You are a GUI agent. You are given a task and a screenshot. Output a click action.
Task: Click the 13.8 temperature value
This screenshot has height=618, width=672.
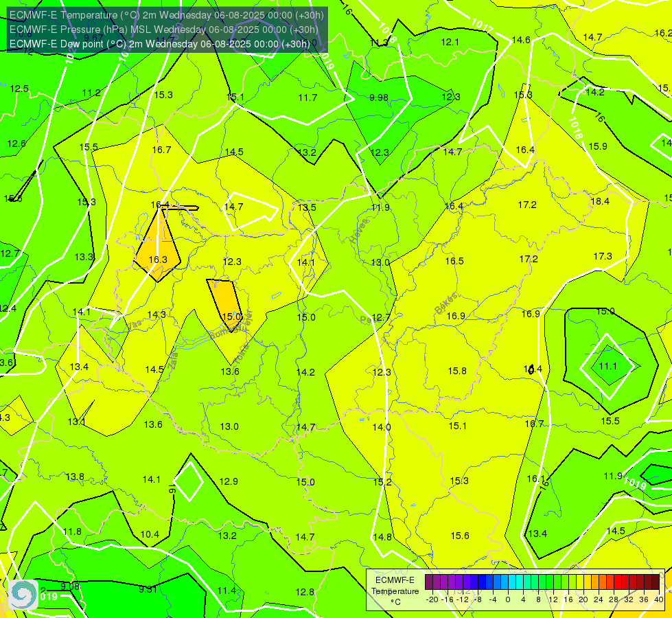[x=75, y=477]
